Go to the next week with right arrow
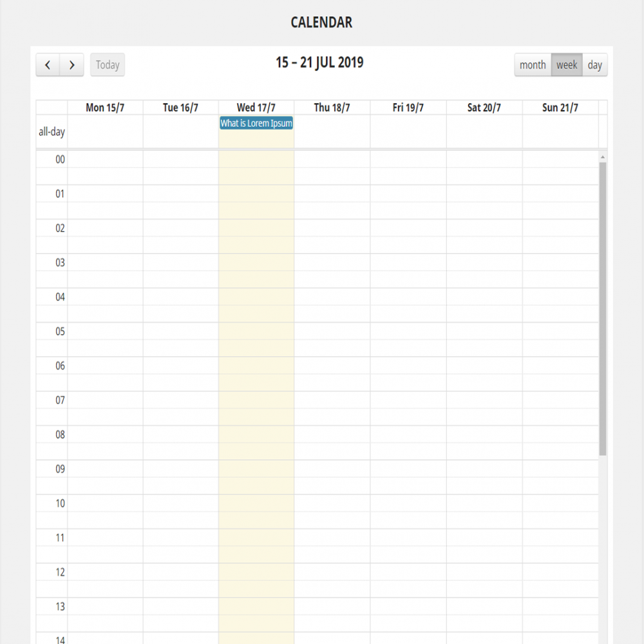 72,65
